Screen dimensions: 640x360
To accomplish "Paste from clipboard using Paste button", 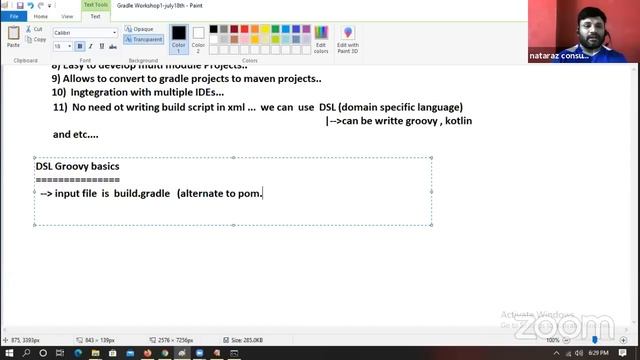I will [x=13, y=37].
